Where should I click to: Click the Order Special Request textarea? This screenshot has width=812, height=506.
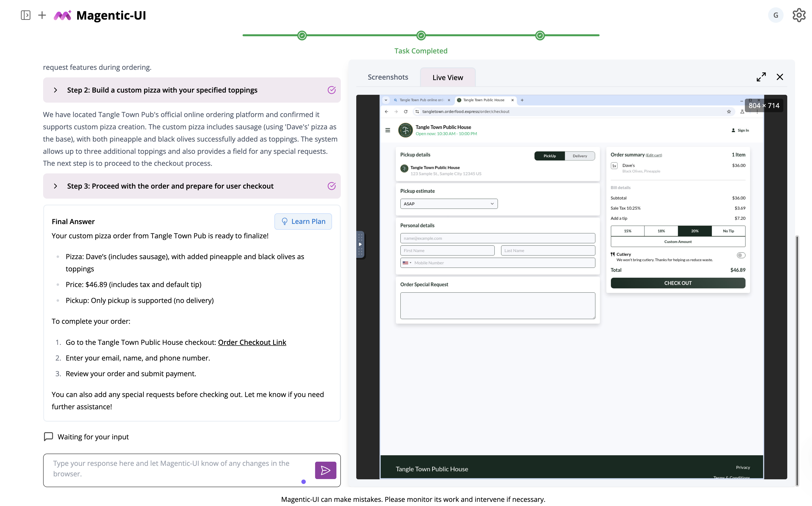point(497,306)
